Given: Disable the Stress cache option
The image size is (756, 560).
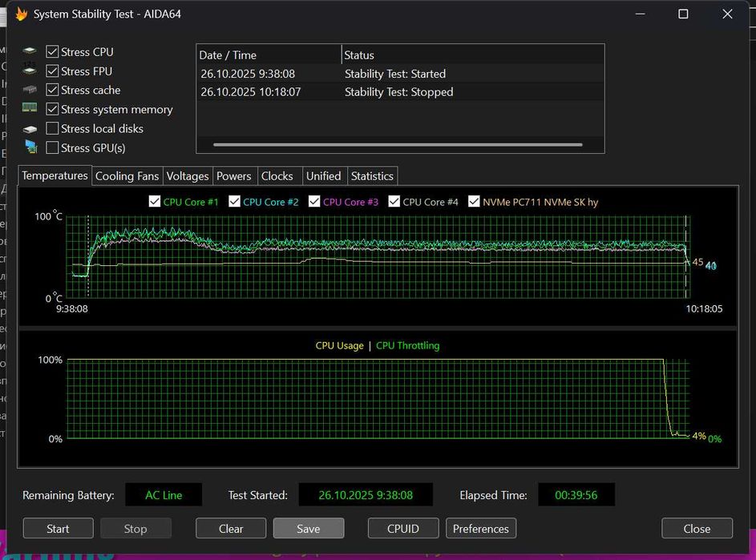Looking at the screenshot, I should [52, 90].
